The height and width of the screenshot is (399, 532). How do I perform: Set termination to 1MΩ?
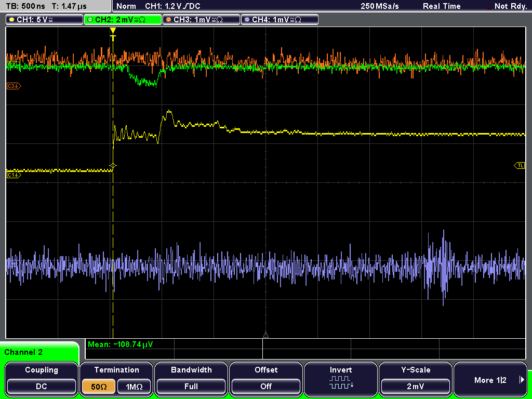pos(134,387)
